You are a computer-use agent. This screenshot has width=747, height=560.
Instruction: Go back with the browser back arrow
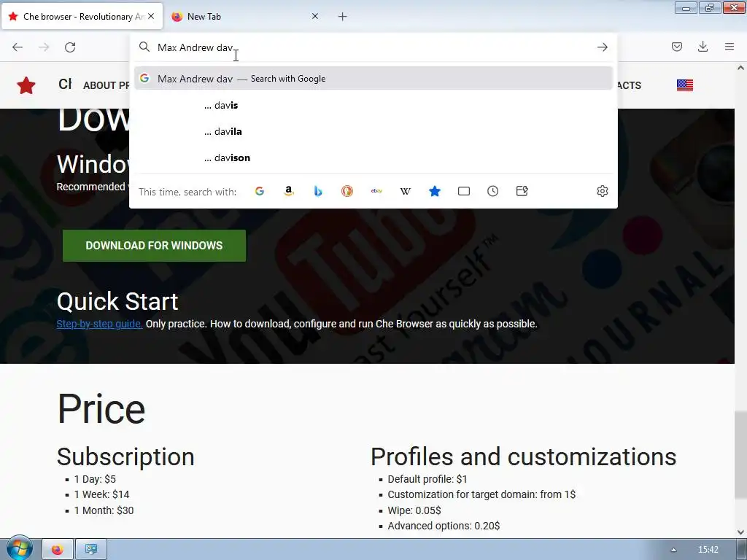[x=18, y=47]
